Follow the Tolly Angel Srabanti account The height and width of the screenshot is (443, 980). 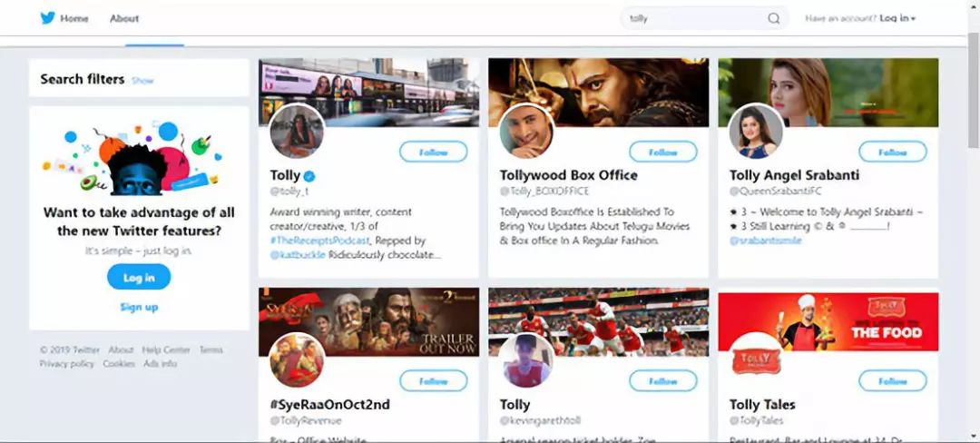coord(893,153)
